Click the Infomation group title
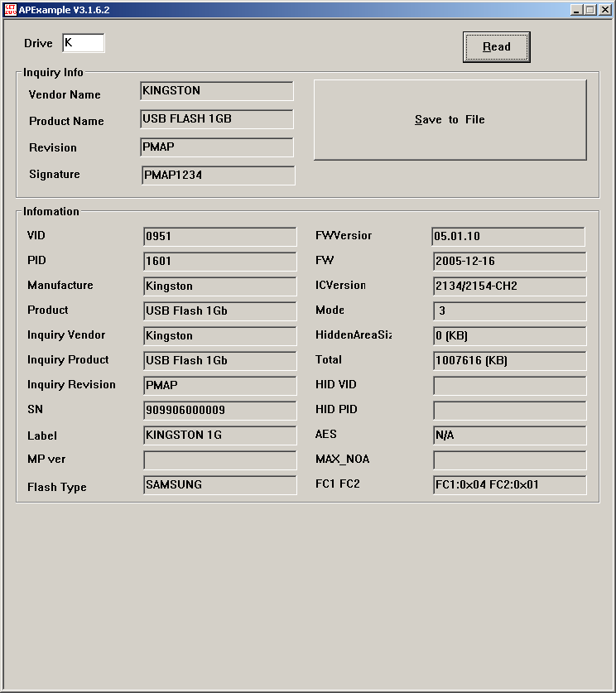Screen dimensions: 616x693 (x=51, y=212)
